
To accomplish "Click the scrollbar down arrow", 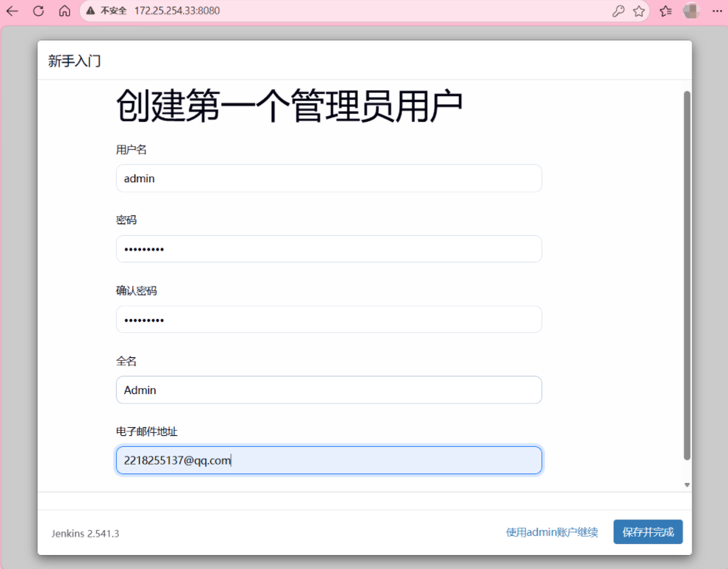I will pos(687,485).
